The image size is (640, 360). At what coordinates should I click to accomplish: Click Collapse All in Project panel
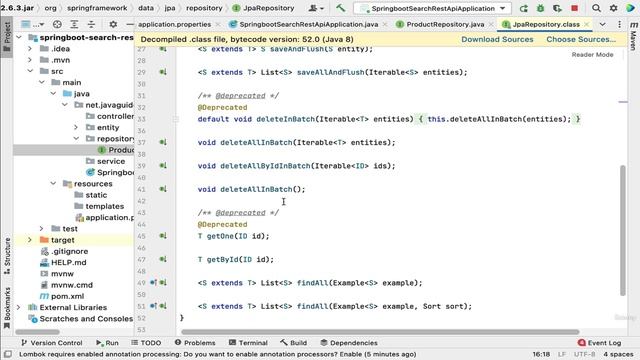91,24
